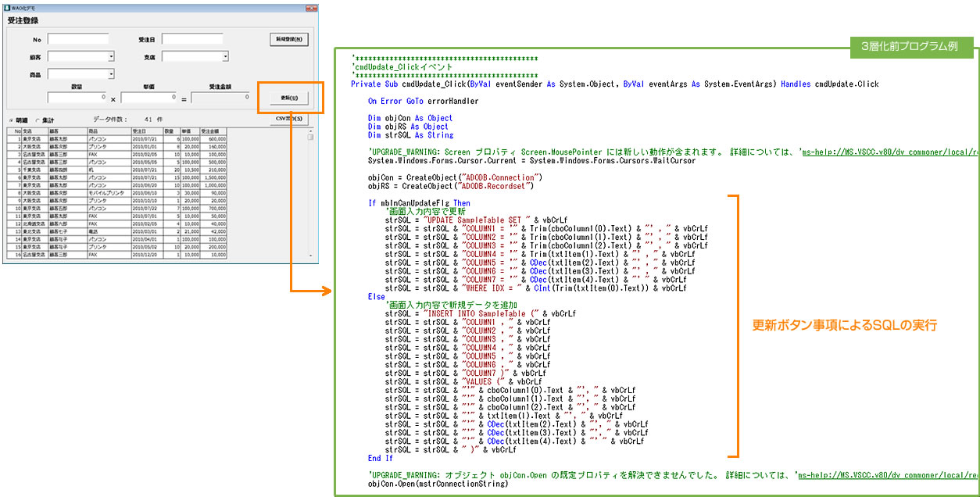Screen dimensions: 980x497
Task: Focus the No input field
Action: pos(77,38)
